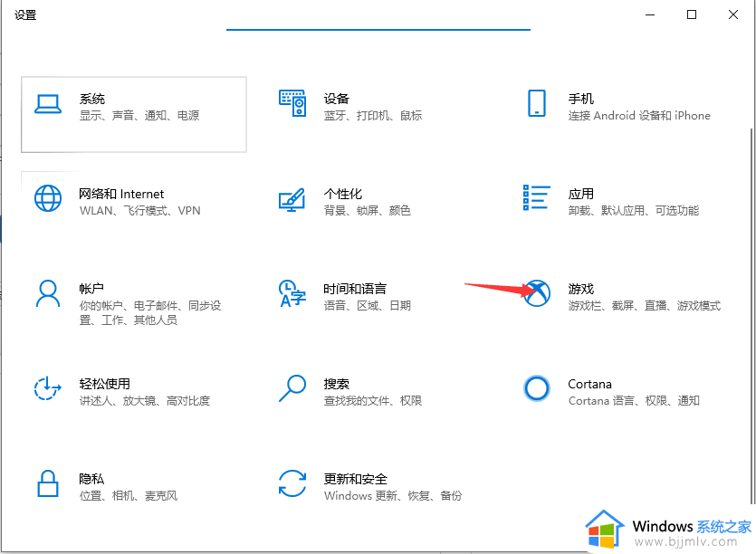The image size is (756, 554).
Task: Click description Windows 更新、恢复、备份
Action: (x=393, y=496)
